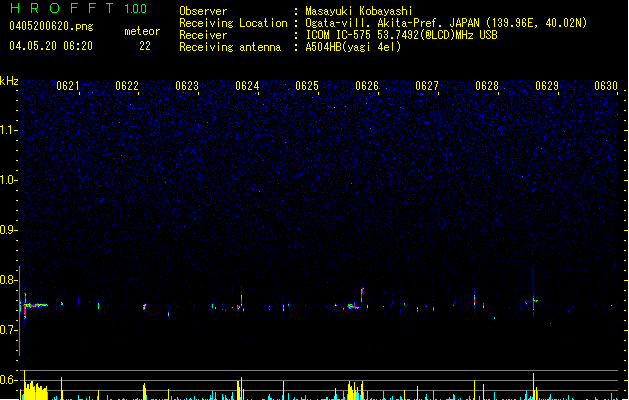Viewport: 629px width, 400px height.
Task: Select the A504HB(yagi 4el) antenna text
Action: pyautogui.click(x=353, y=47)
